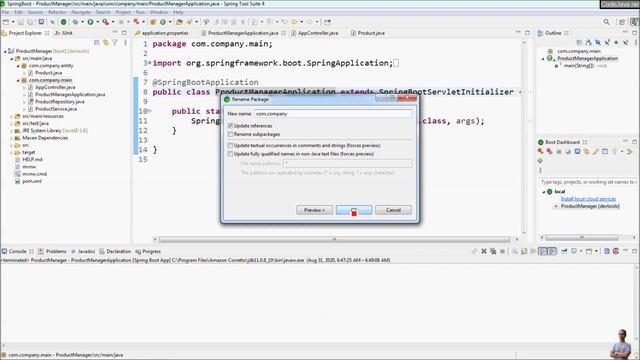The image size is (640, 360).
Task: Click the start/restart icon in Boot Dashboard
Action: [x=540, y=151]
